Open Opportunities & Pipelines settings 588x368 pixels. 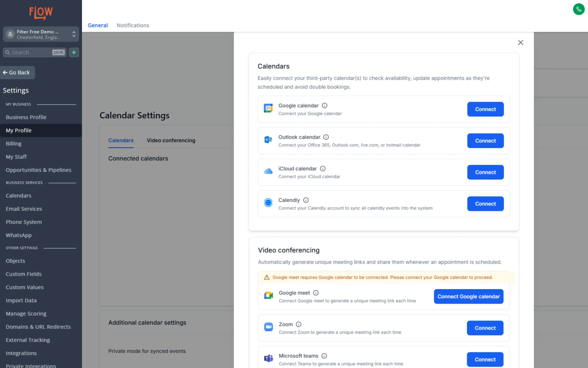pyautogui.click(x=41, y=170)
